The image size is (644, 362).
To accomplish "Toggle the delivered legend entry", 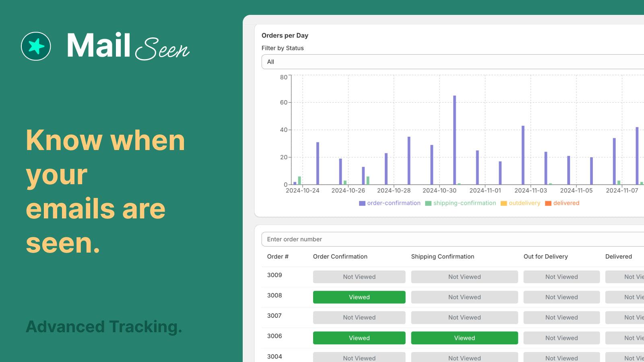I will coord(566,203).
